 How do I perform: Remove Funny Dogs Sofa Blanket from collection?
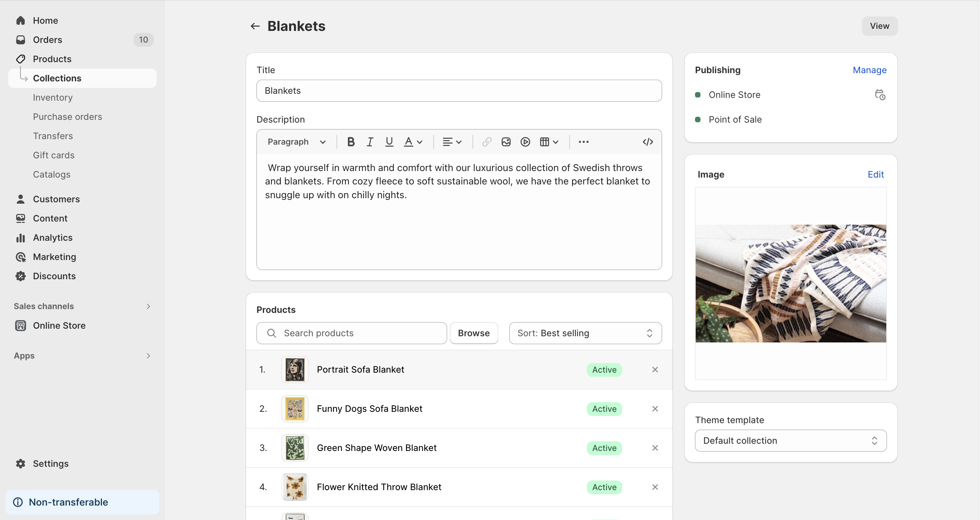(x=655, y=408)
